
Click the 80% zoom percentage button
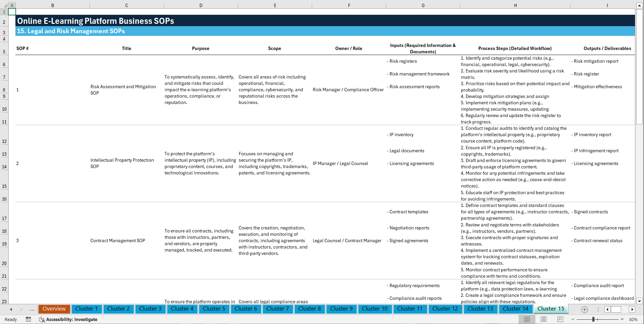click(x=633, y=319)
